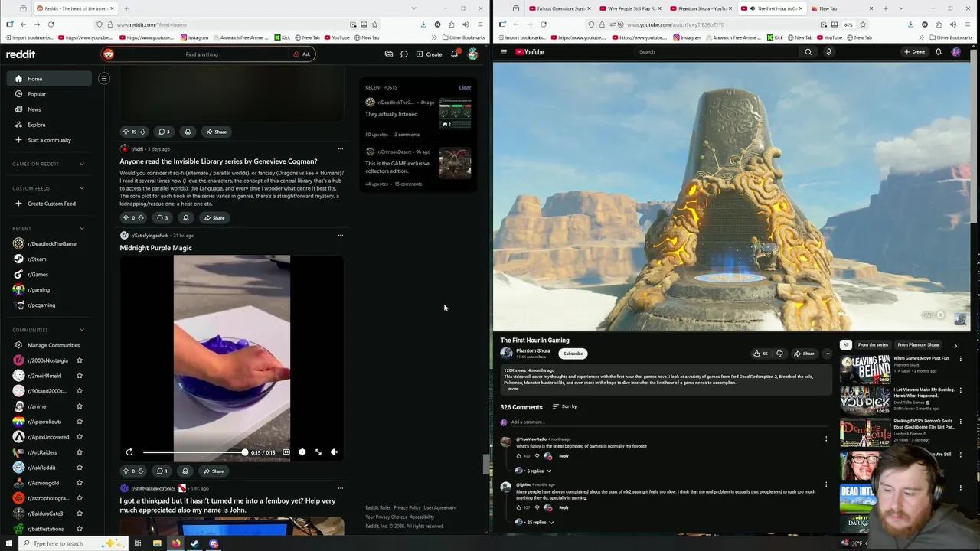Screen dimensions: 980x551
Task: Expand 25 replies under second comment
Action: [x=534, y=522]
